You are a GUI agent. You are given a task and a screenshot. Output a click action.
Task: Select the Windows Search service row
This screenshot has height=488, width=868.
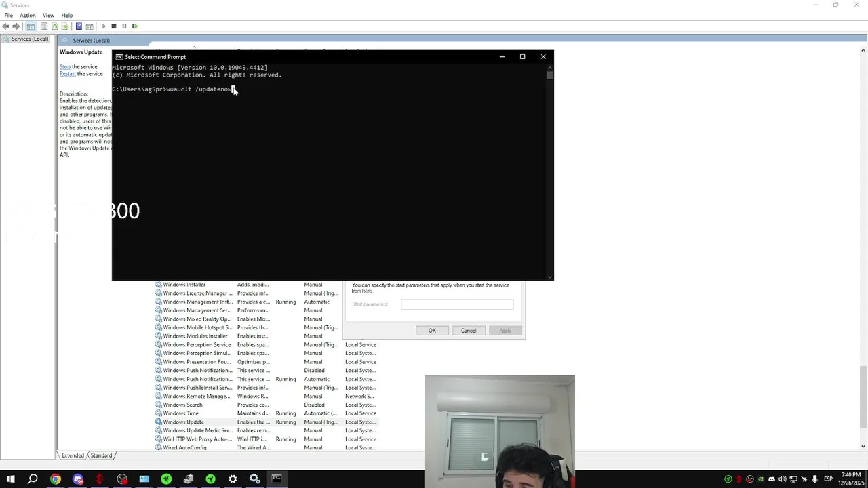pyautogui.click(x=265, y=405)
